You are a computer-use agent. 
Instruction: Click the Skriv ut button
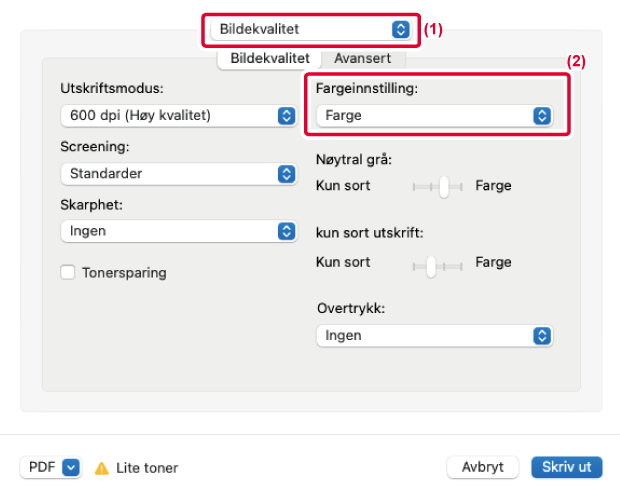[567, 467]
